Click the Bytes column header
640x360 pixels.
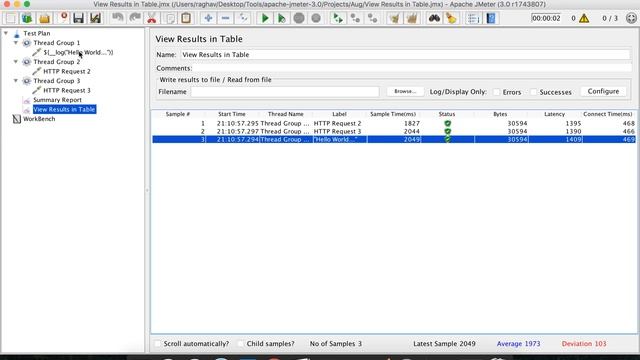tap(500, 114)
